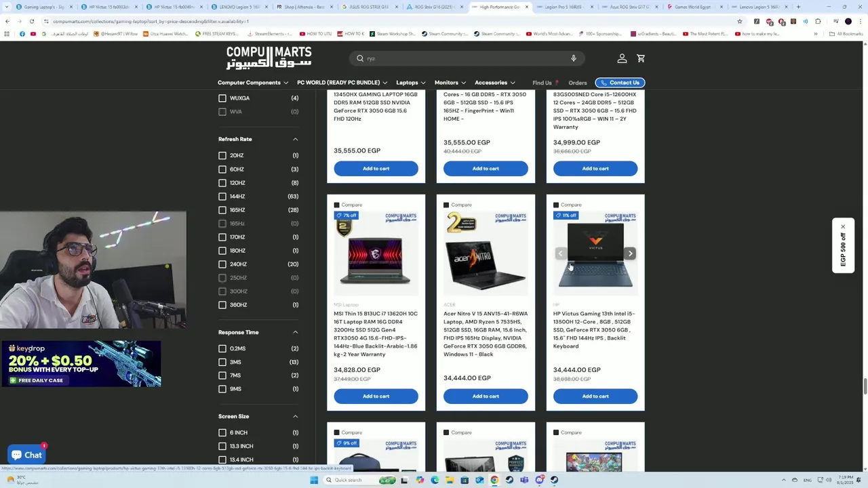Add HP Victus 34,444 EGP to cart

coord(595,396)
